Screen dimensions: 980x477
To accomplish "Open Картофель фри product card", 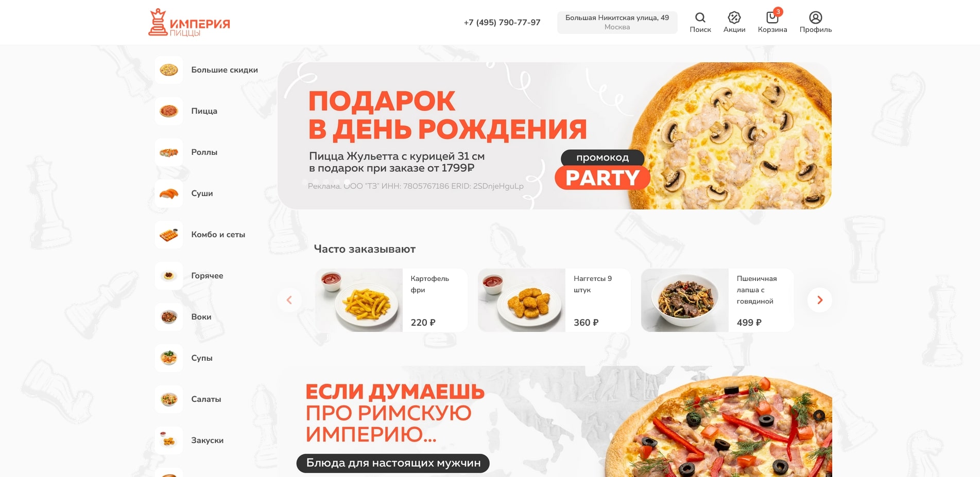I will (x=391, y=300).
